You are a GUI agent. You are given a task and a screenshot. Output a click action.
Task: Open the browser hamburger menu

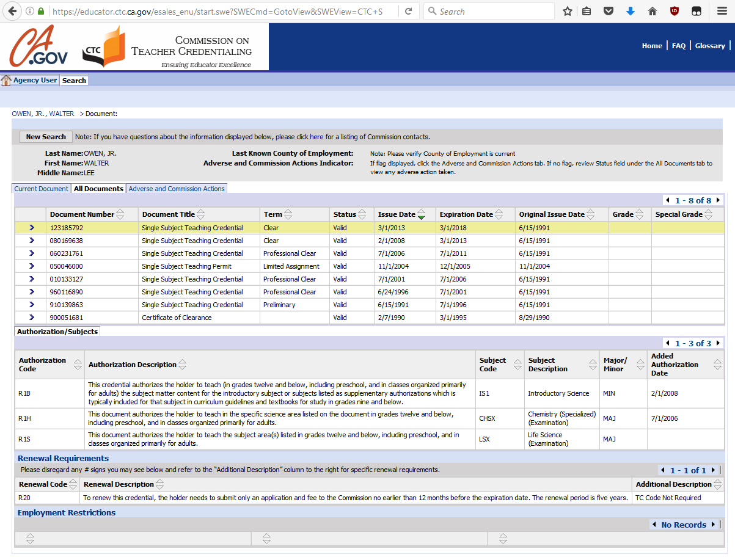click(722, 11)
